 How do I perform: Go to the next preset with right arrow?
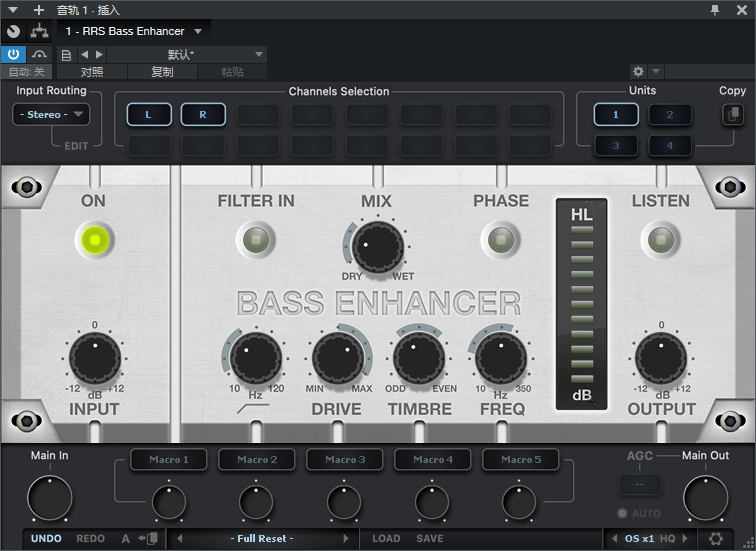[99, 54]
